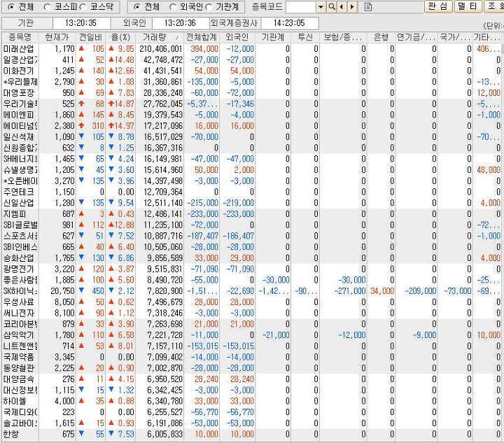Select the 일신석재 stock name
Image resolution: width=504 pixels, height=443 pixels.
click(19, 137)
